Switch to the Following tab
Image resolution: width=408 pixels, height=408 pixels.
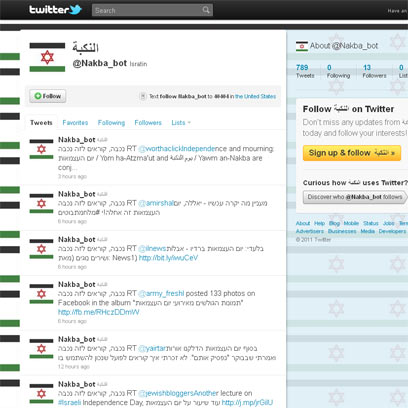click(x=111, y=123)
